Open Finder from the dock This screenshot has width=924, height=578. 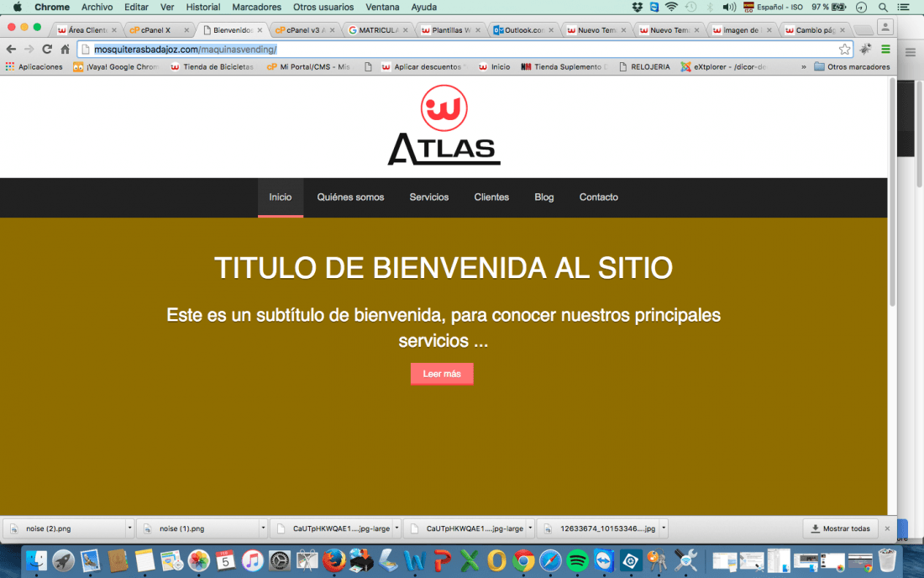click(36, 560)
